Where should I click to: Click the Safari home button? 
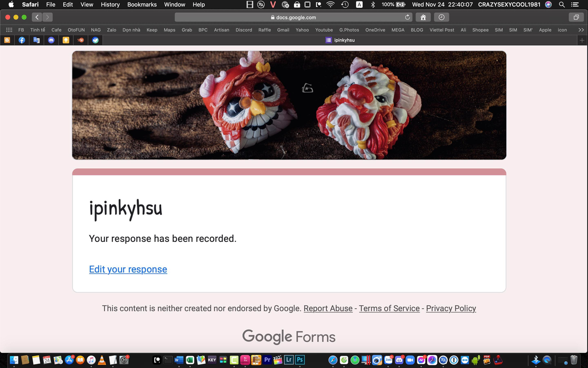point(423,17)
